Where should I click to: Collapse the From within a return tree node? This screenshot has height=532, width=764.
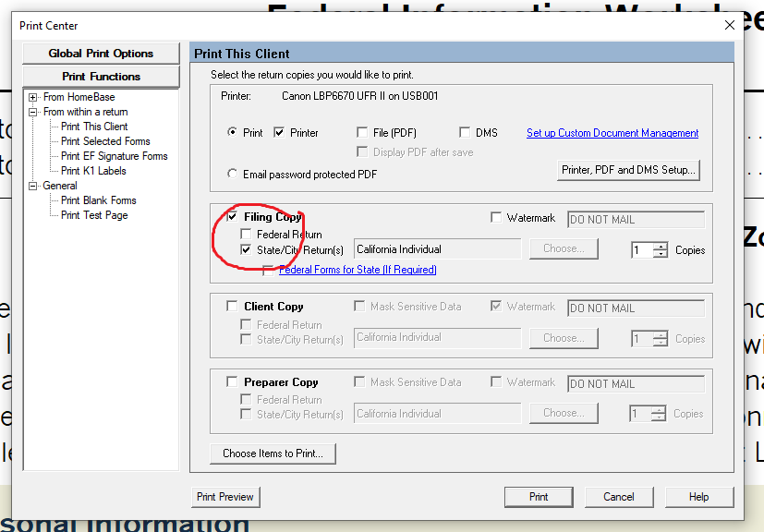(33, 112)
